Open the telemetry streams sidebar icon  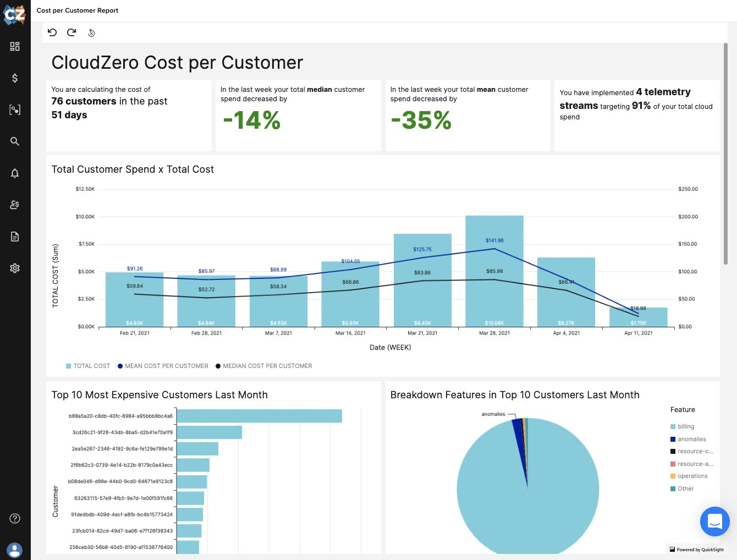pos(14,109)
